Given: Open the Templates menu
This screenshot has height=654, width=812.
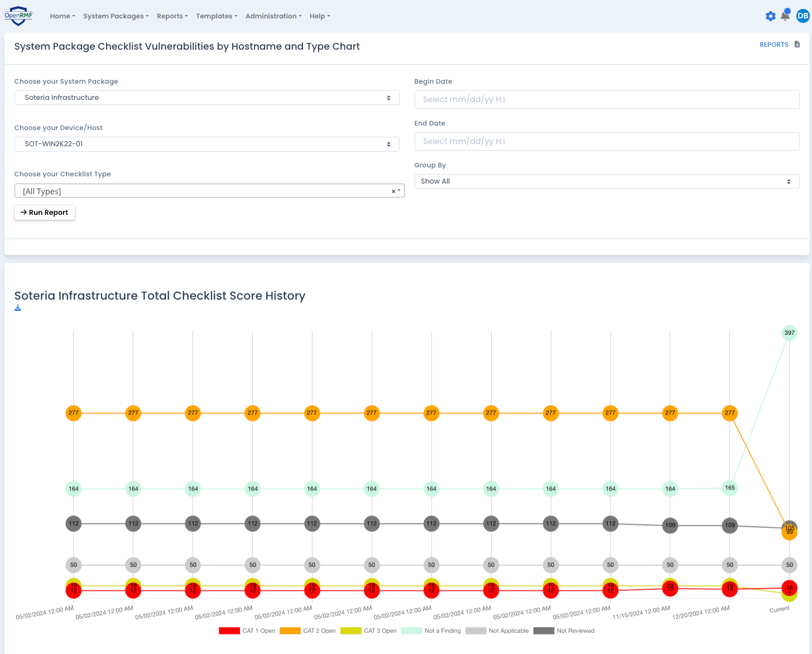Looking at the screenshot, I should 217,16.
